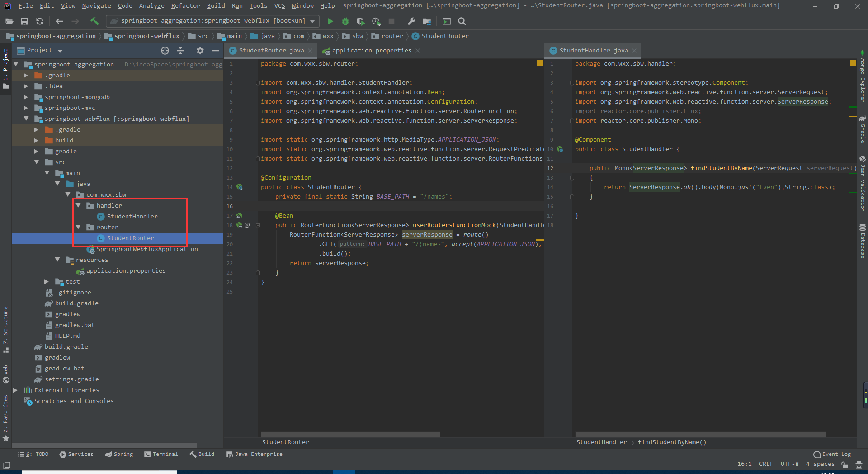
Task: Open the Database side tool window
Action: [x=863, y=241]
